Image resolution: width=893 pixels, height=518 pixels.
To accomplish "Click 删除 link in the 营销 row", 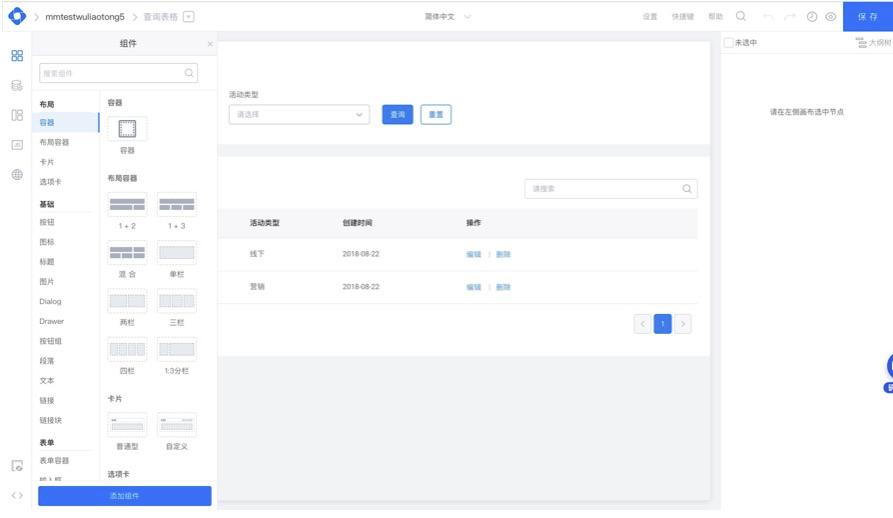I will (503, 287).
